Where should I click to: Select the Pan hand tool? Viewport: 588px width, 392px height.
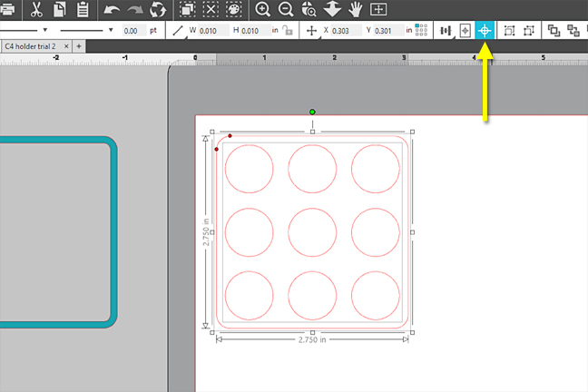tap(355, 10)
